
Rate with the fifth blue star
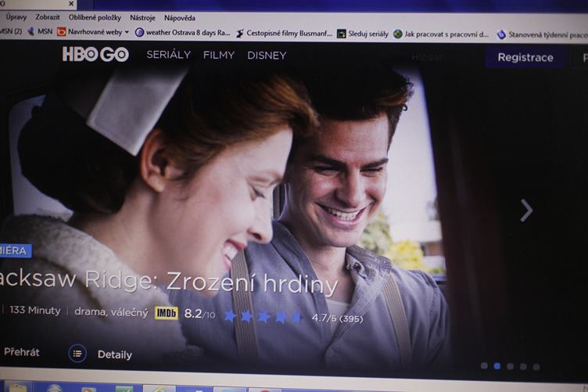coord(296,318)
